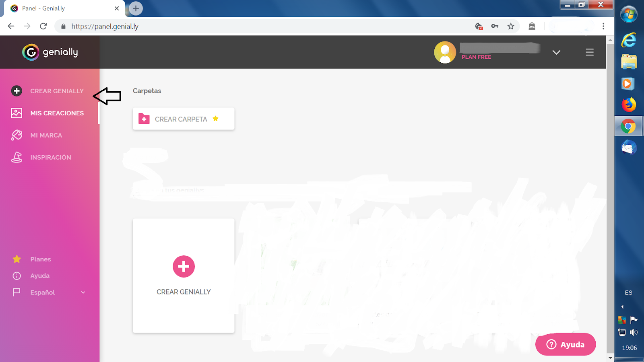The height and width of the screenshot is (362, 644).
Task: Click the user avatar in header
Action: tap(445, 52)
